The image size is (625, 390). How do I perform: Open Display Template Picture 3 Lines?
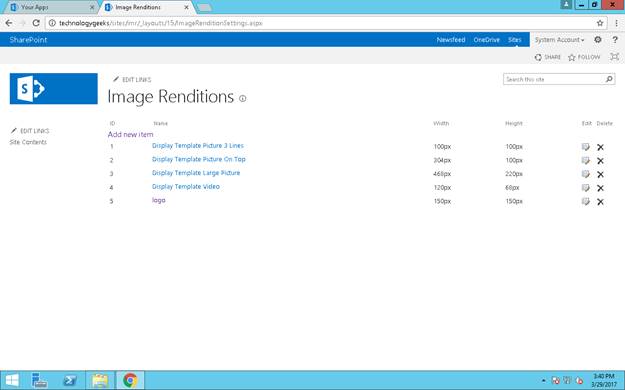pyautogui.click(x=198, y=146)
